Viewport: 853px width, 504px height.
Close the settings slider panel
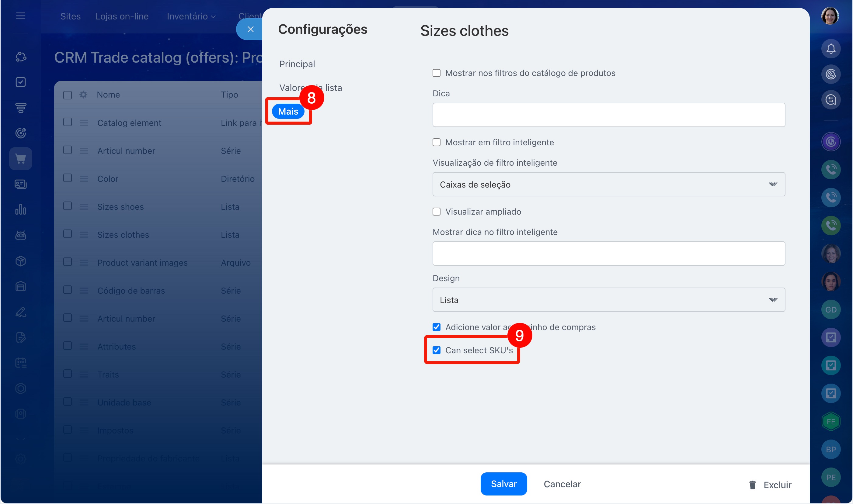[250, 29]
